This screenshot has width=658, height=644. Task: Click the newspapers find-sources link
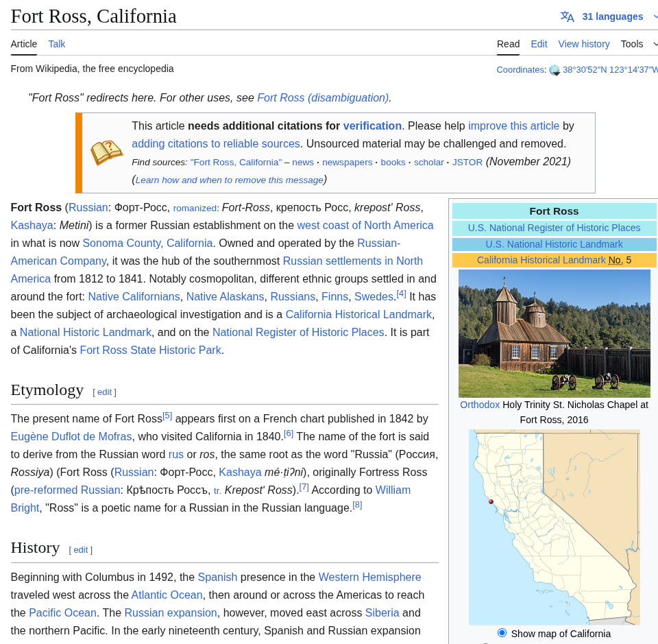[347, 163]
